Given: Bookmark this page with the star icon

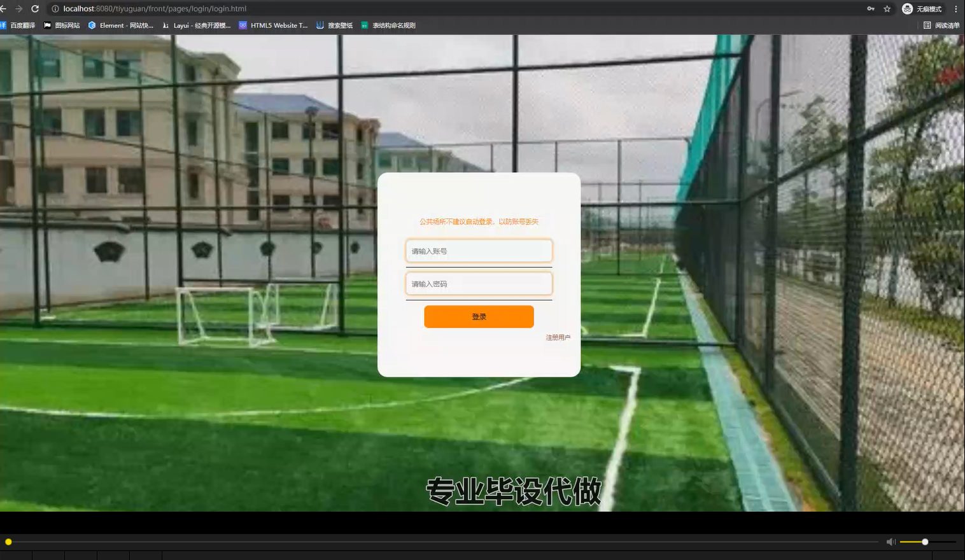Looking at the screenshot, I should coord(887,9).
